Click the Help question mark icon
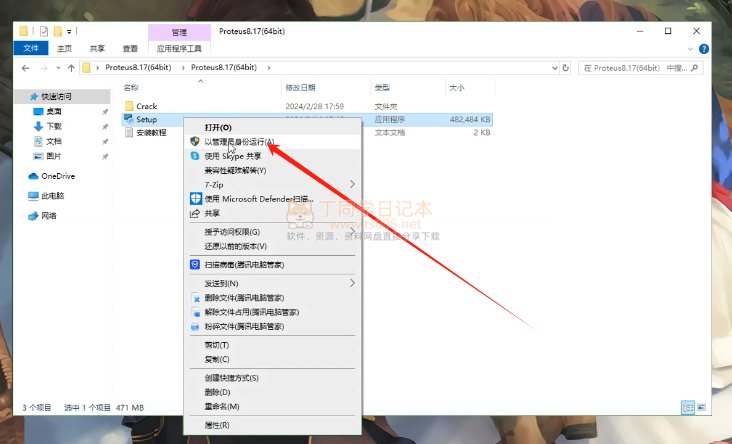This screenshot has height=444, width=732. pos(704,49)
